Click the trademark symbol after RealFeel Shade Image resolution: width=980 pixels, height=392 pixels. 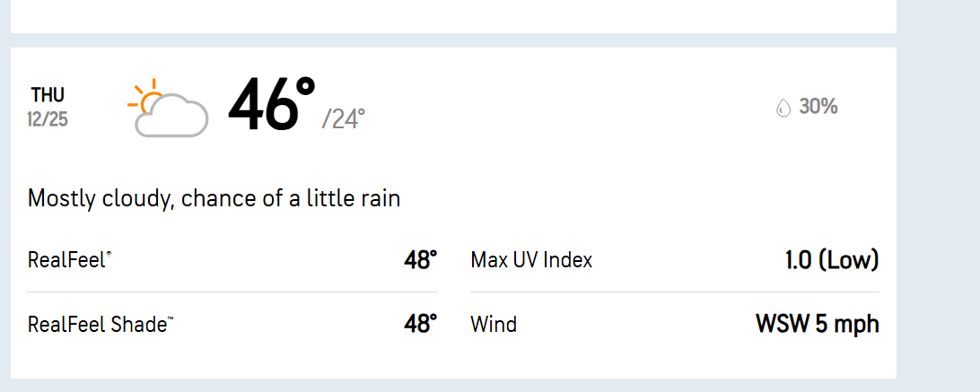click(x=171, y=319)
